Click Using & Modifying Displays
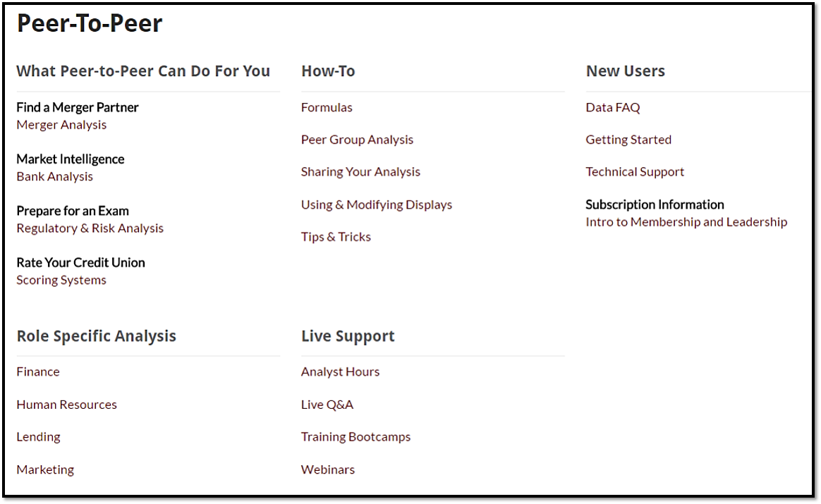Image resolution: width=821 pixels, height=504 pixels. (377, 204)
